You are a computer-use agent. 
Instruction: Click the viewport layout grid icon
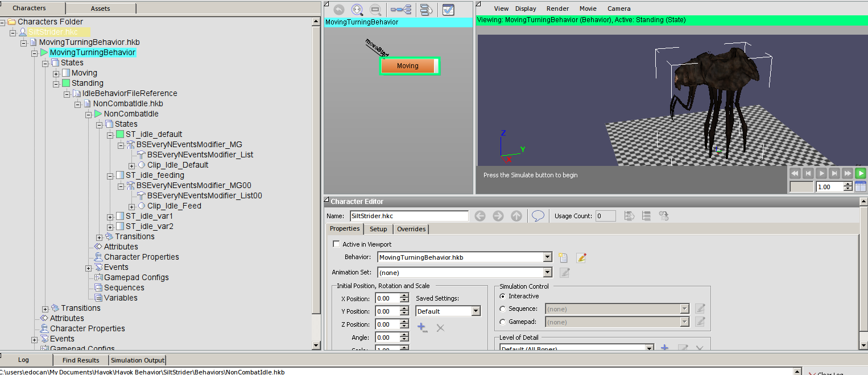tap(860, 186)
